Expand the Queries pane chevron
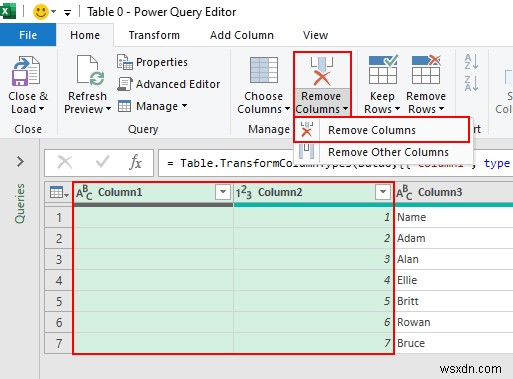The image size is (513, 379). click(x=20, y=162)
